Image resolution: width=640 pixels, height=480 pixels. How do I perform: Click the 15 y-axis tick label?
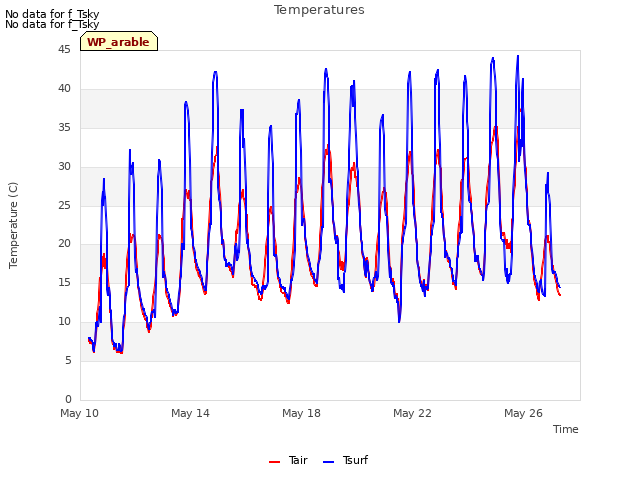point(64,282)
